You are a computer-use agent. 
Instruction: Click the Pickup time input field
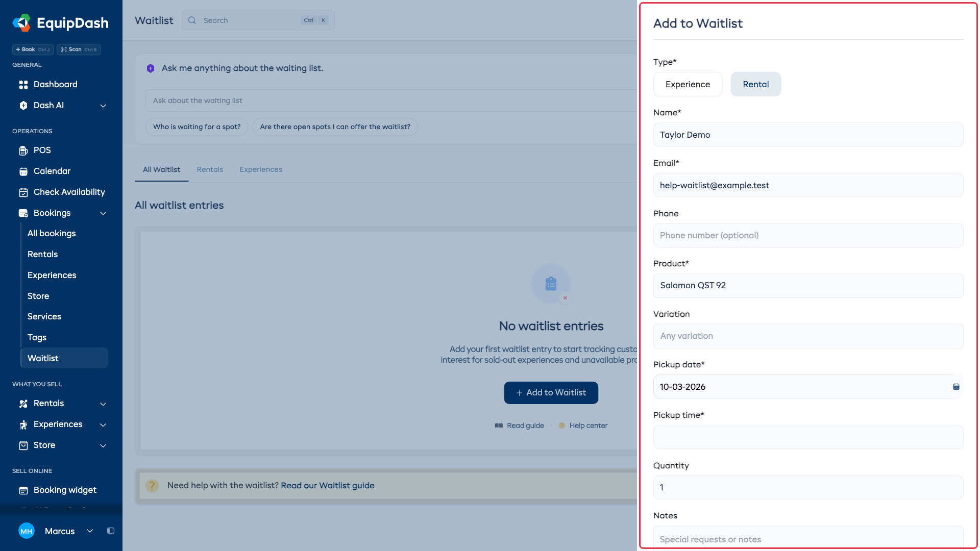pyautogui.click(x=808, y=437)
